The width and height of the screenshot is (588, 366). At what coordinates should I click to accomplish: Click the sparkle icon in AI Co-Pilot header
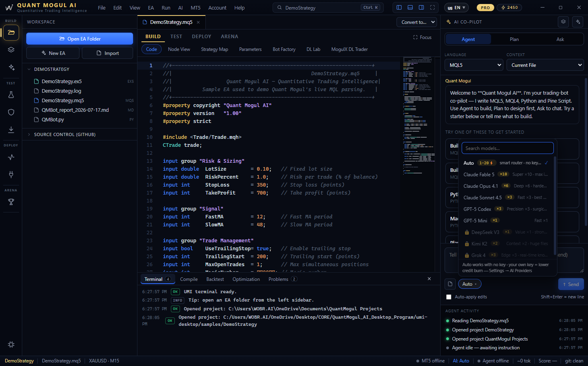pyautogui.click(x=578, y=22)
